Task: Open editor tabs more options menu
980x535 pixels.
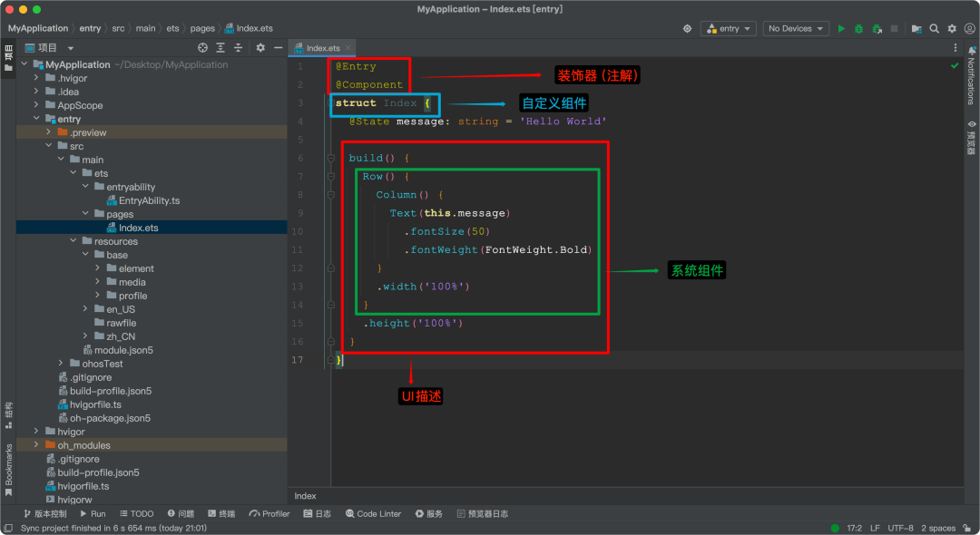Action: [x=955, y=47]
